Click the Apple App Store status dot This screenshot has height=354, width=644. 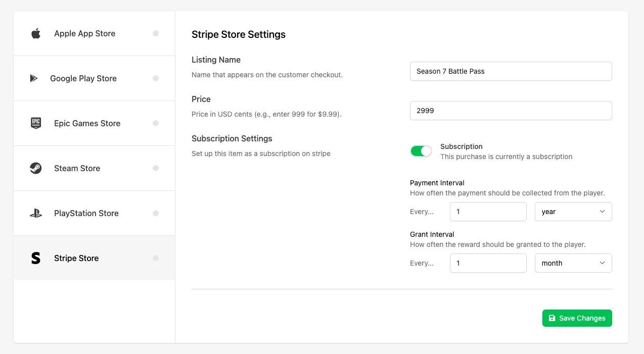pos(156,33)
